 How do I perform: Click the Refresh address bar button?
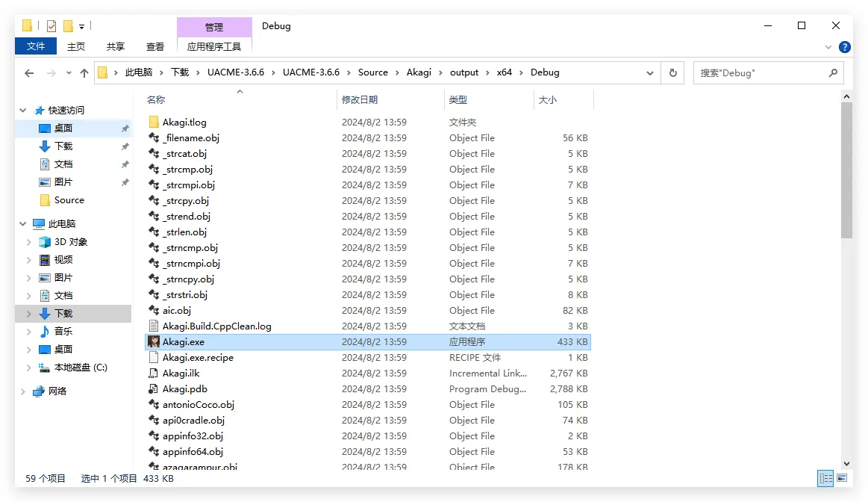point(672,72)
